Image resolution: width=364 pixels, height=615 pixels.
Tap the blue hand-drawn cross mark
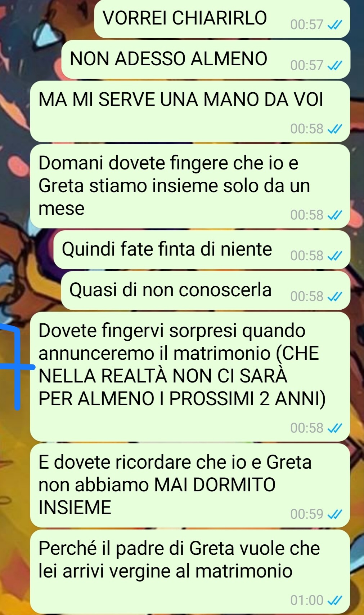16,367
